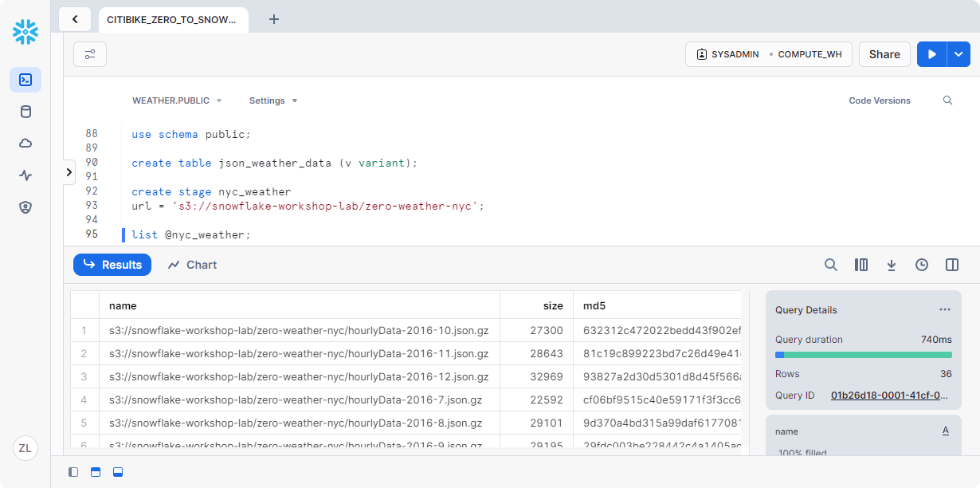Toggle the results pane visibility
The height and width of the screenshot is (488, 980).
click(x=118, y=472)
